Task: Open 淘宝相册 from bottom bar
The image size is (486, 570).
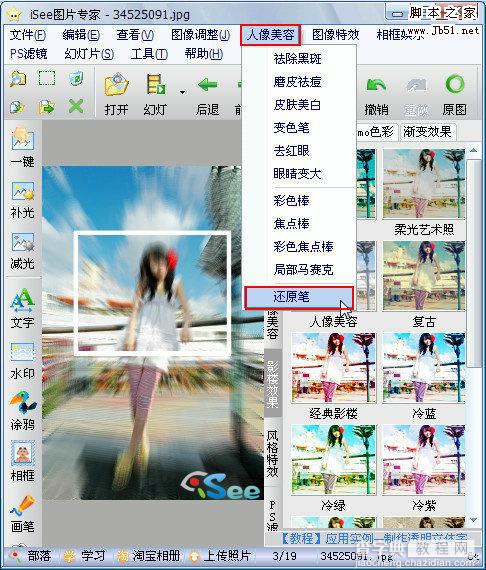Action: pyautogui.click(x=149, y=556)
